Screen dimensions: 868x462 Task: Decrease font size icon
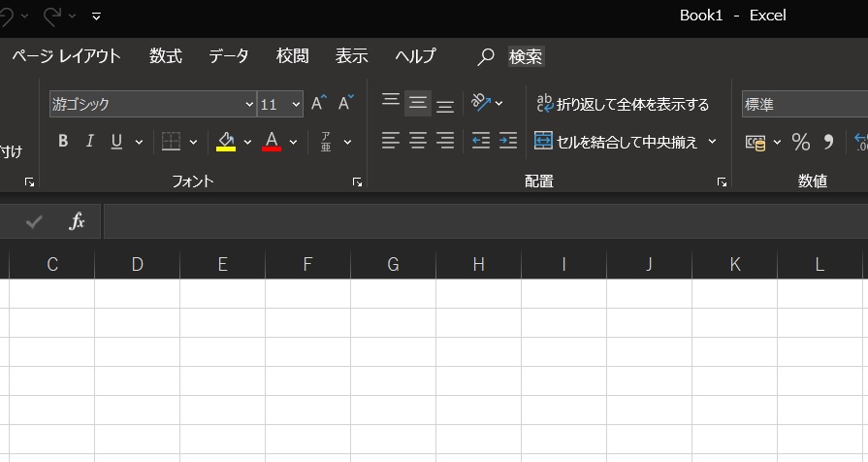pos(346,104)
